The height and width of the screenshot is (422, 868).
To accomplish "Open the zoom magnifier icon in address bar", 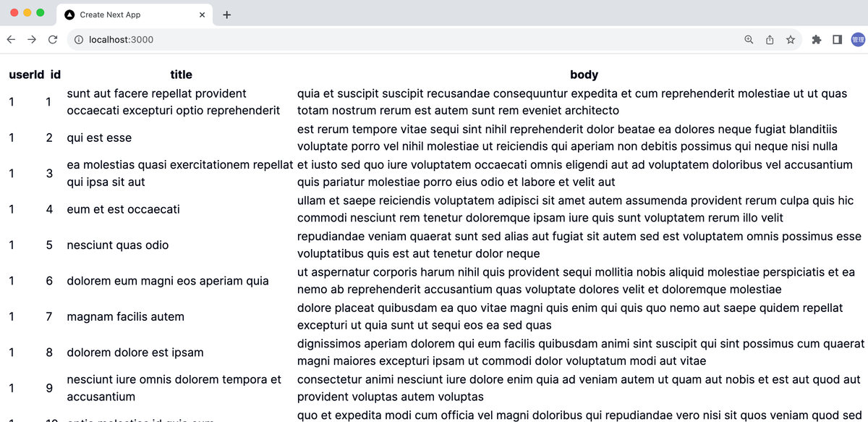I will [x=749, y=40].
